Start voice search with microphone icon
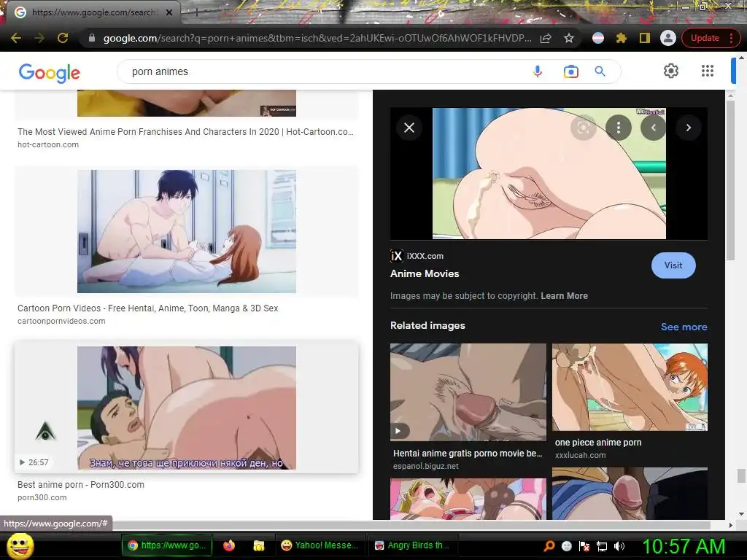Screen dimensions: 747x560 538,71
